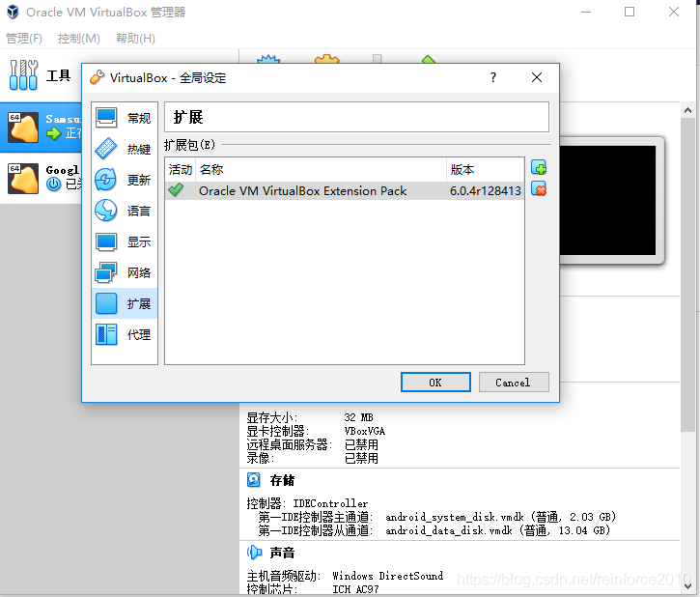
Task: Open the 更新 update settings page
Action: (x=125, y=180)
